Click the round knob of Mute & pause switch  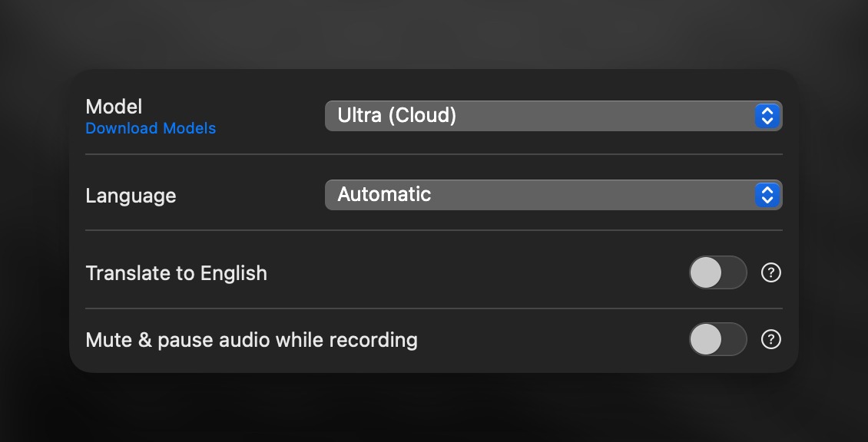706,339
